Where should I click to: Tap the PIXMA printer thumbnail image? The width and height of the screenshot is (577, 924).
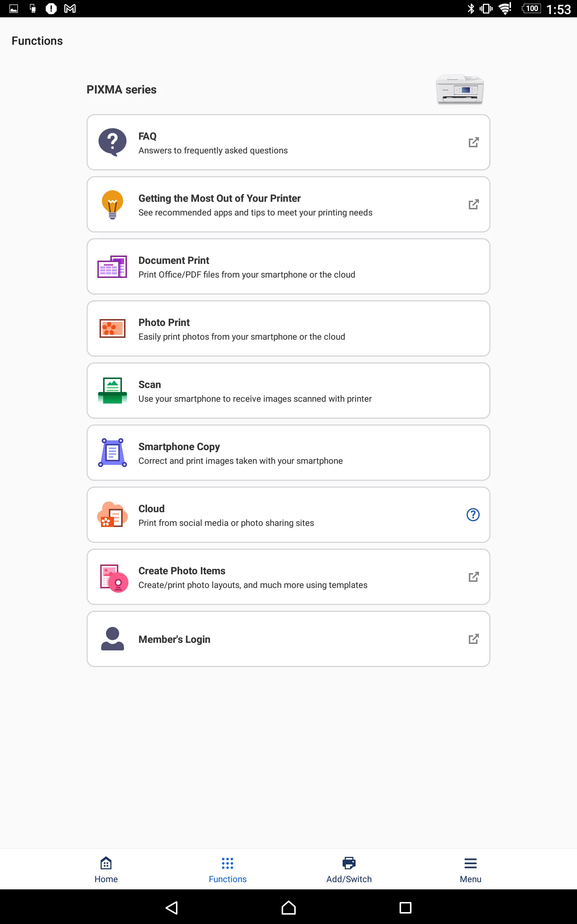(x=459, y=90)
